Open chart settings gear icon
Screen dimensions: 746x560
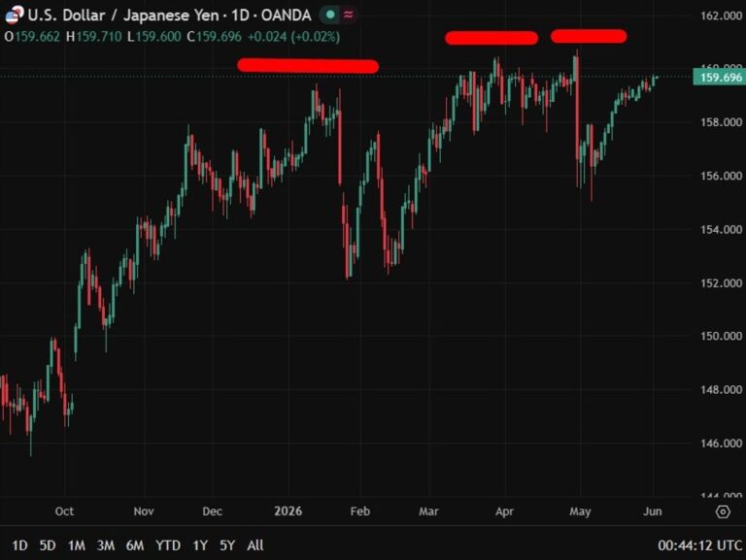tap(723, 511)
